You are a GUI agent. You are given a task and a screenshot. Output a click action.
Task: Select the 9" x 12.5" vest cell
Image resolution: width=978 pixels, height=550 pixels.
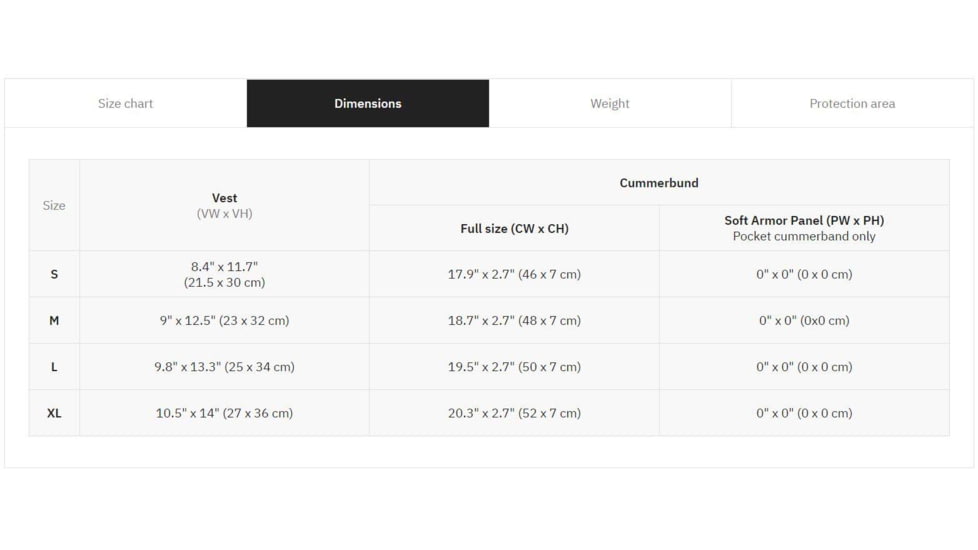click(x=225, y=320)
